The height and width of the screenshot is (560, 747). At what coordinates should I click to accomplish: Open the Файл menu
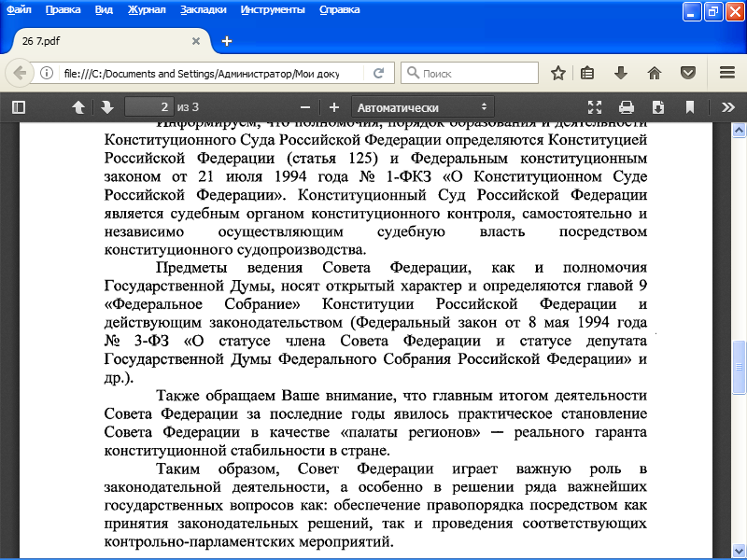point(19,10)
